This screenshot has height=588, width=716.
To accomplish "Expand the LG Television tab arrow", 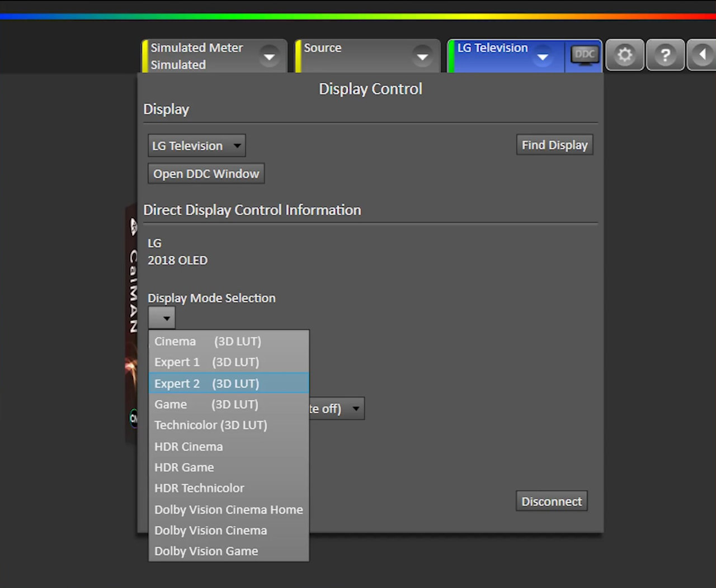I will [x=542, y=57].
